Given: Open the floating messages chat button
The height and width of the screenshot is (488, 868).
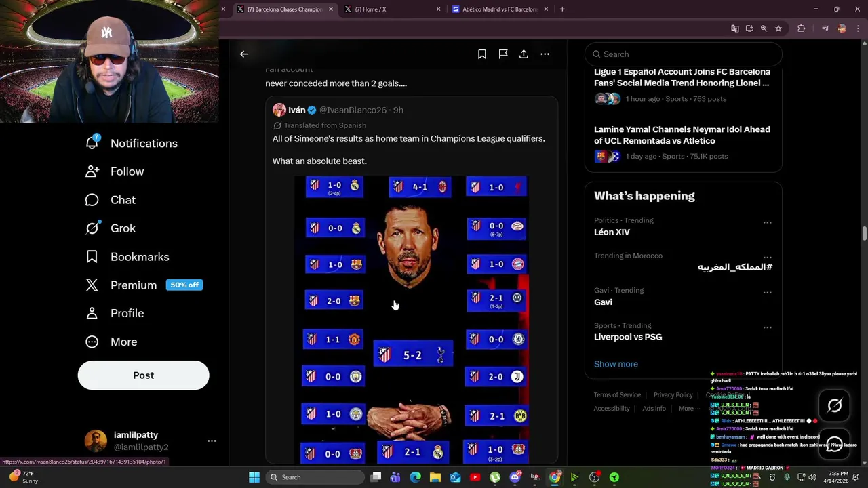Looking at the screenshot, I should click(835, 445).
